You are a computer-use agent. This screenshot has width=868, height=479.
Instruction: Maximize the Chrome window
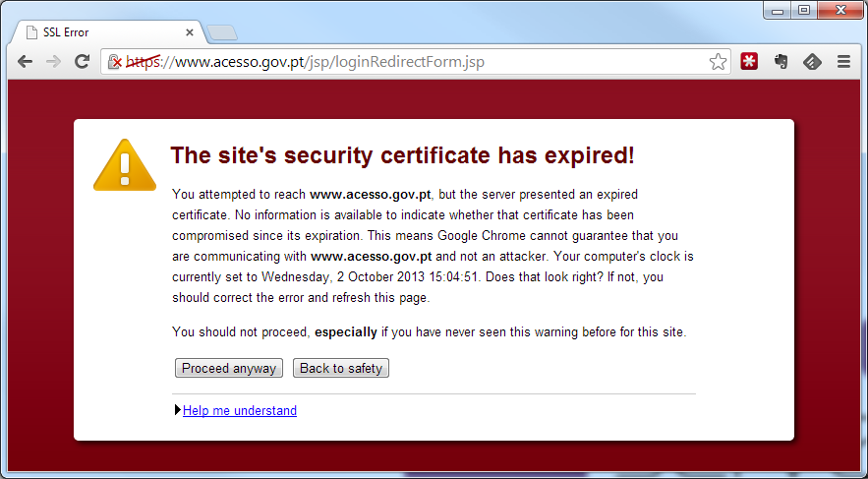tap(804, 10)
